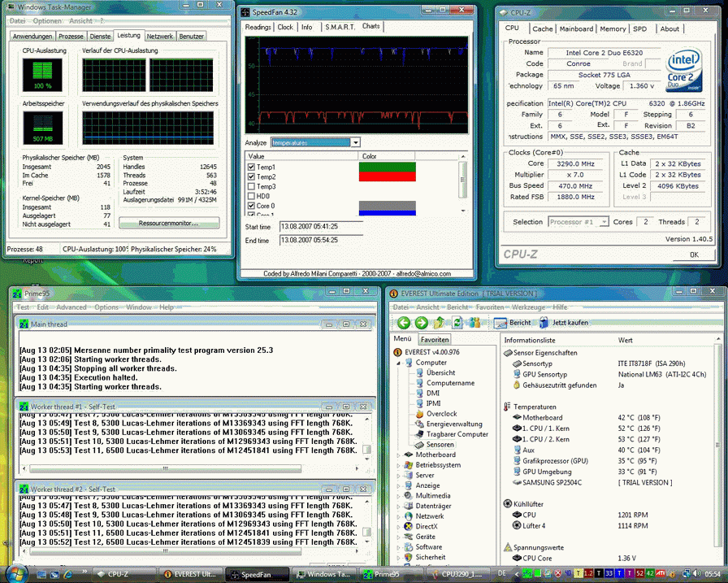Image resolution: width=728 pixels, height=583 pixels.
Task: Select Sensoren in EVEREST tree
Action: (x=435, y=445)
